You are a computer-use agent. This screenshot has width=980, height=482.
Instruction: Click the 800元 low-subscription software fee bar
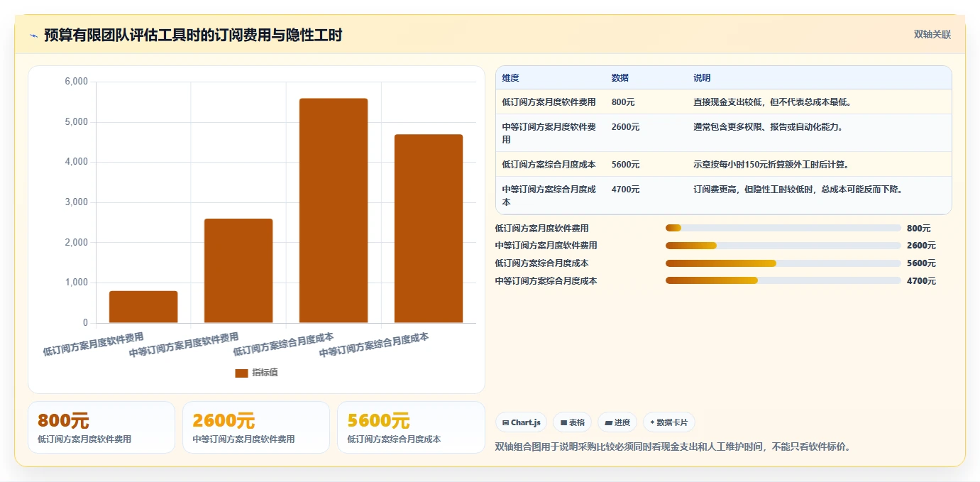pyautogui.click(x=143, y=307)
